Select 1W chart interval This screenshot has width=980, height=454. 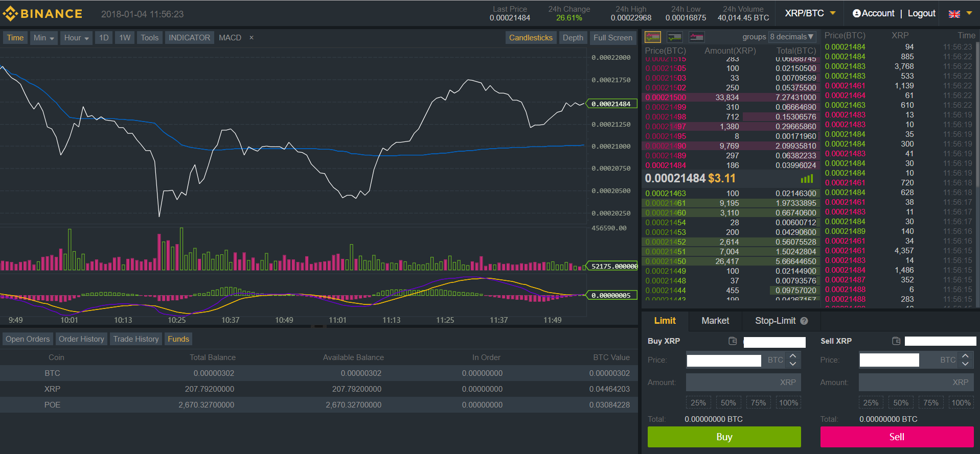[x=125, y=38]
